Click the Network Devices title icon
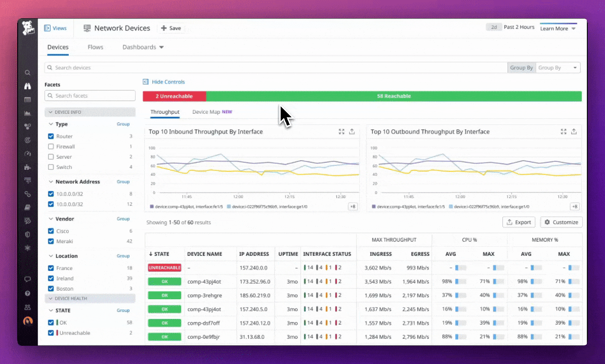 tap(87, 28)
